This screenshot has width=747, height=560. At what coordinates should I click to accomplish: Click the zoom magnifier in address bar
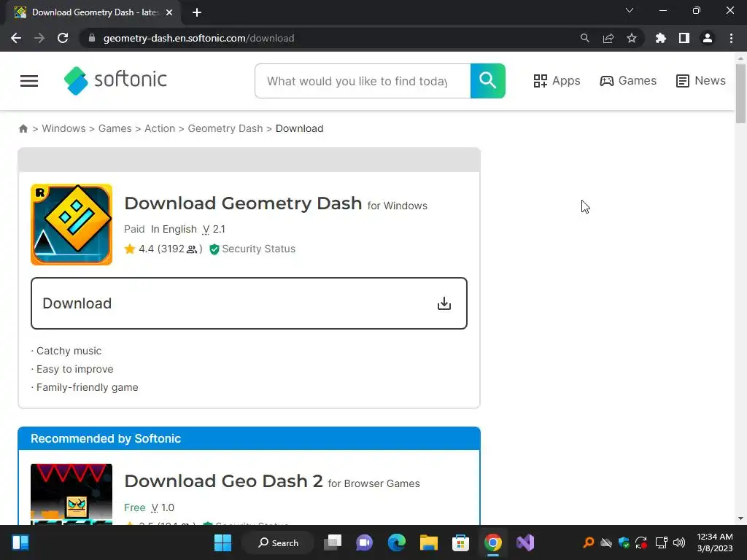[584, 38]
